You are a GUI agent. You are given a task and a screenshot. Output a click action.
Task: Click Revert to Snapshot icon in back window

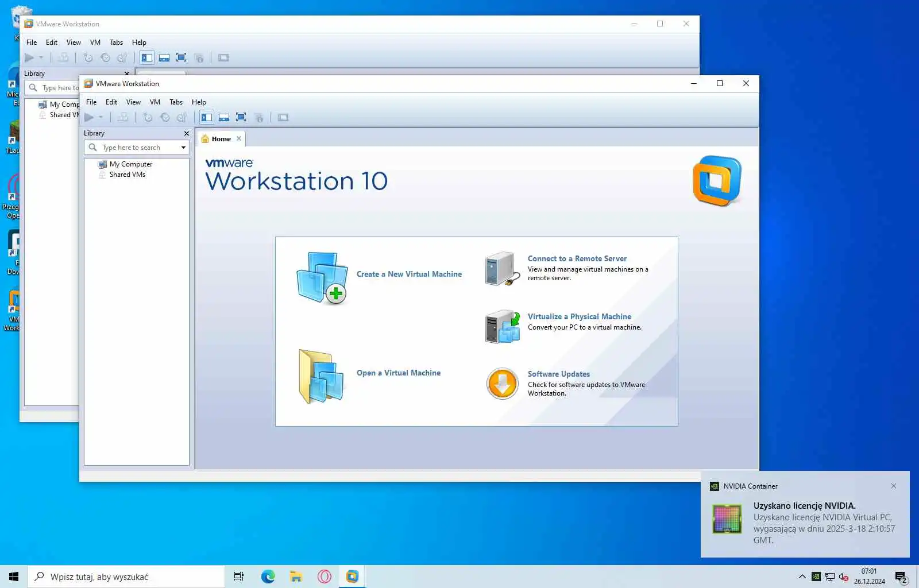(x=105, y=58)
